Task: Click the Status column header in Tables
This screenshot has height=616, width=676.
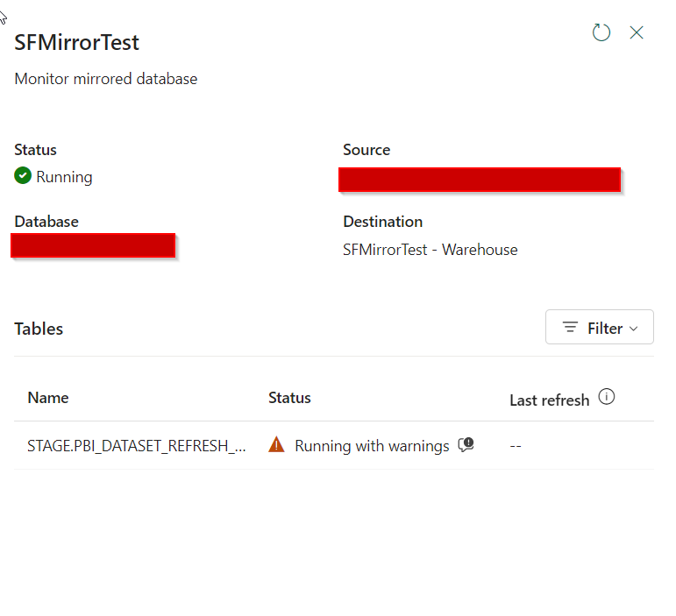Action: pyautogui.click(x=289, y=398)
